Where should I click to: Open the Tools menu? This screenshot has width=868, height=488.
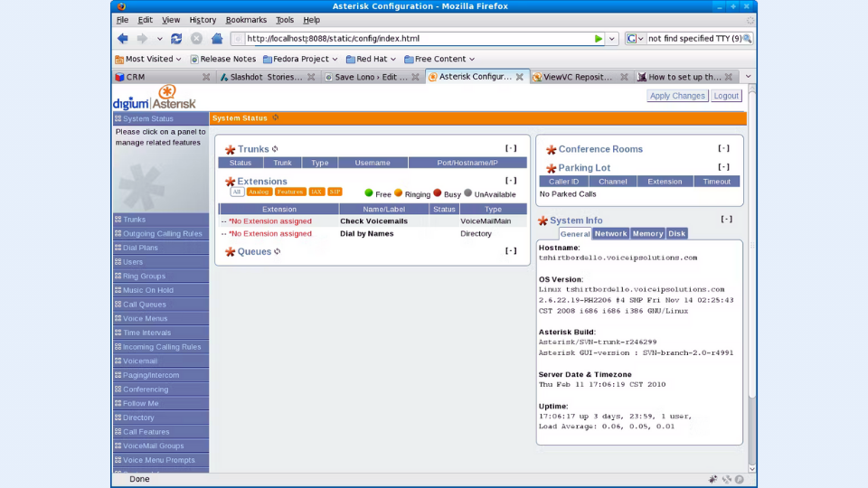pyautogui.click(x=285, y=19)
